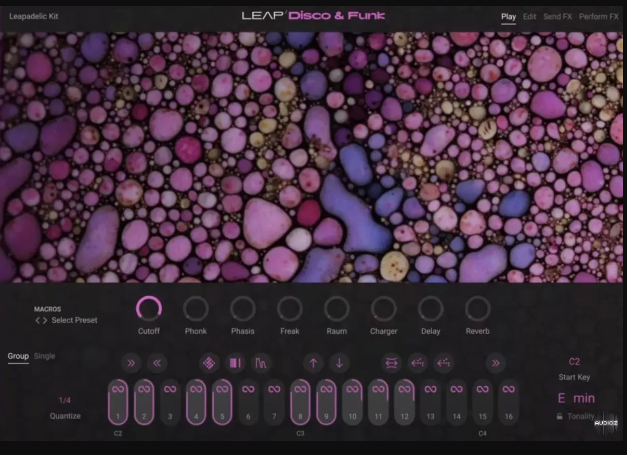Click the gate waveform shape icon
The image size is (627, 455).
pyautogui.click(x=261, y=363)
